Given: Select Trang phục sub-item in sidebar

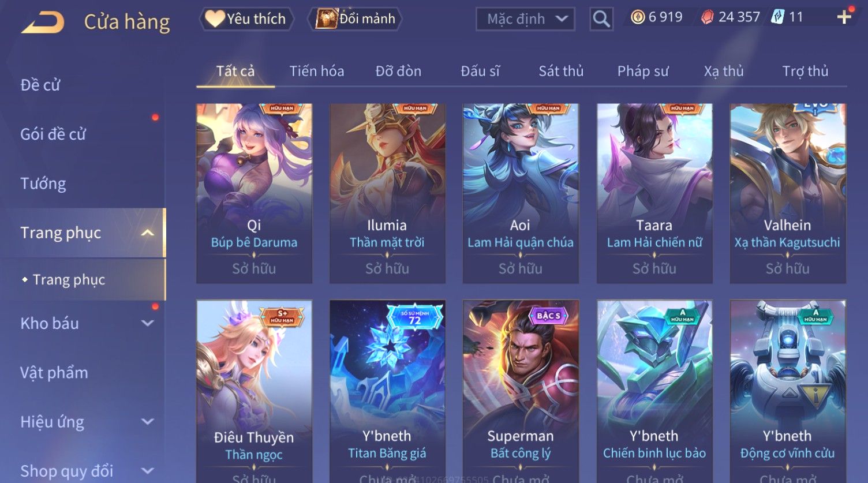Looking at the screenshot, I should click(69, 280).
